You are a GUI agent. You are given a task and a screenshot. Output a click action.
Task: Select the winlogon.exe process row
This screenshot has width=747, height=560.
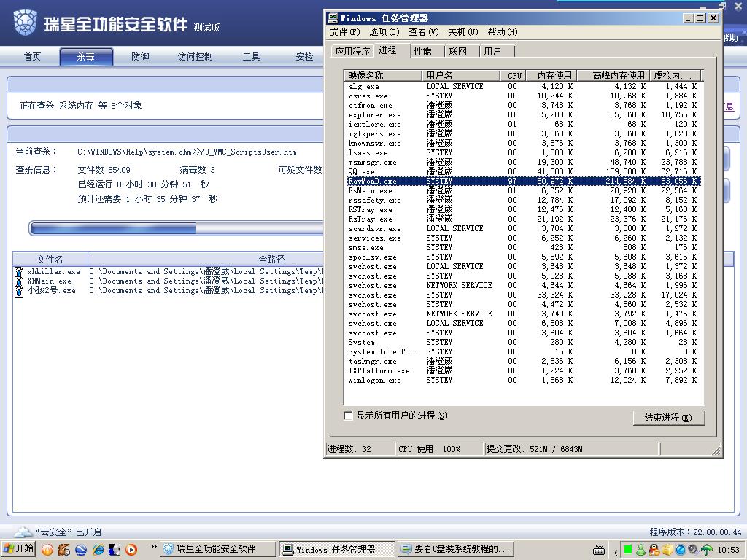pos(522,381)
